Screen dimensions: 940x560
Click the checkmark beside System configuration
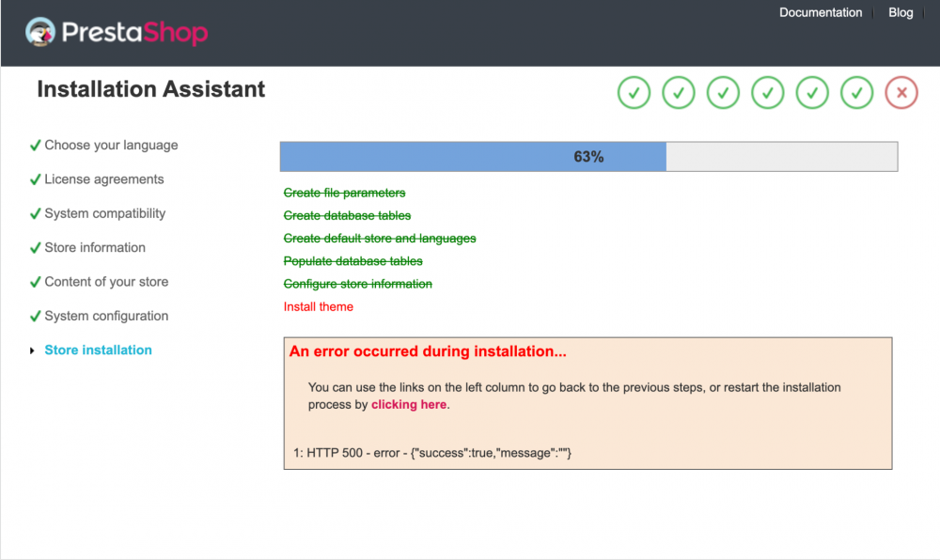coord(36,316)
